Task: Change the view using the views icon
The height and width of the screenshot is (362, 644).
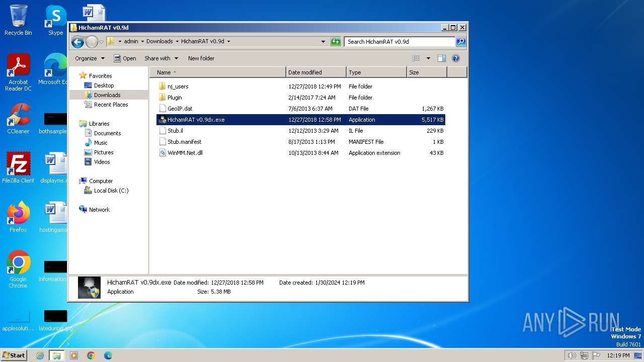Action: point(416,58)
